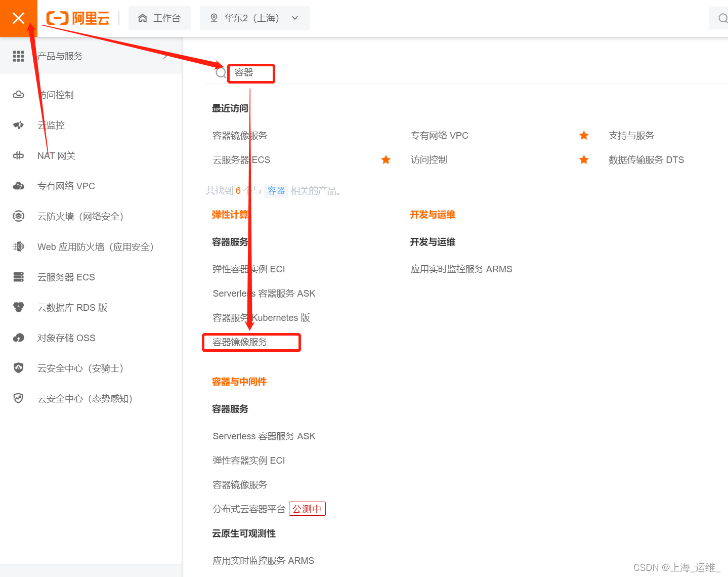Open 弹性容器实例 ECI under 容器与中间件
The image size is (728, 577).
(x=248, y=460)
